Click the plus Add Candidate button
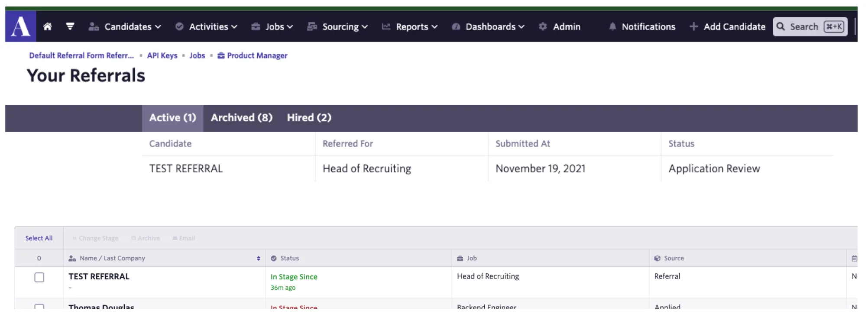The height and width of the screenshot is (324, 868). coord(728,26)
